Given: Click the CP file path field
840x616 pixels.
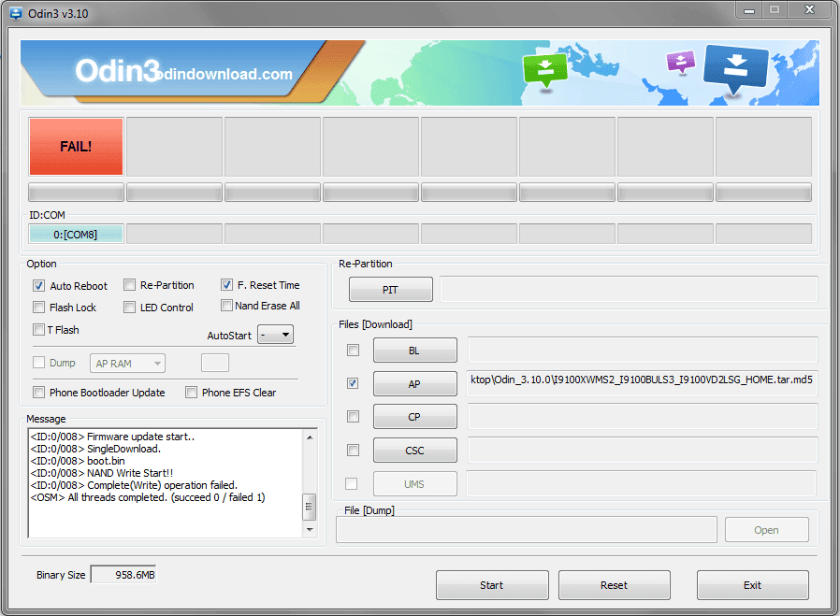Looking at the screenshot, I should tap(643, 416).
